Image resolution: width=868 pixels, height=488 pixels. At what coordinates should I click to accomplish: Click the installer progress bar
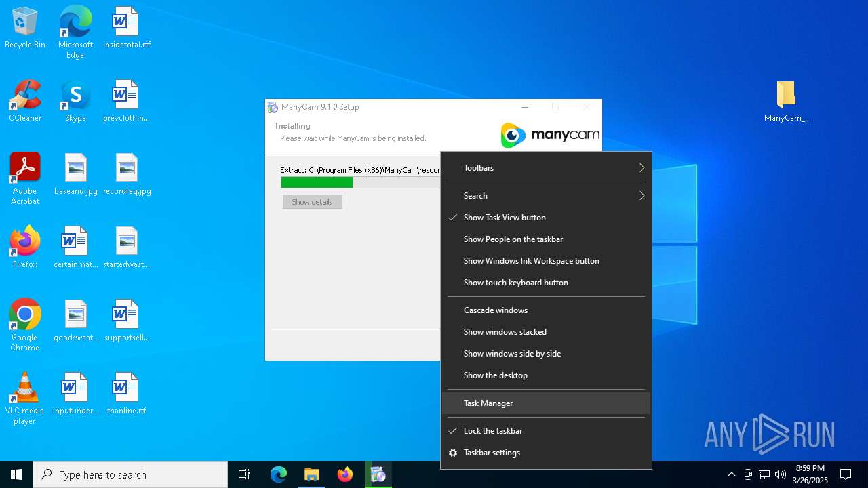[x=360, y=182]
